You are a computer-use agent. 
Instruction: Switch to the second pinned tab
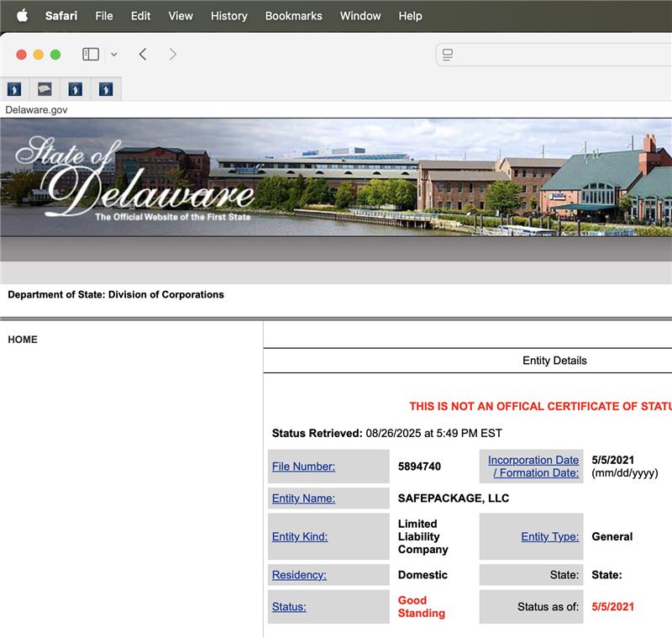tap(45, 89)
